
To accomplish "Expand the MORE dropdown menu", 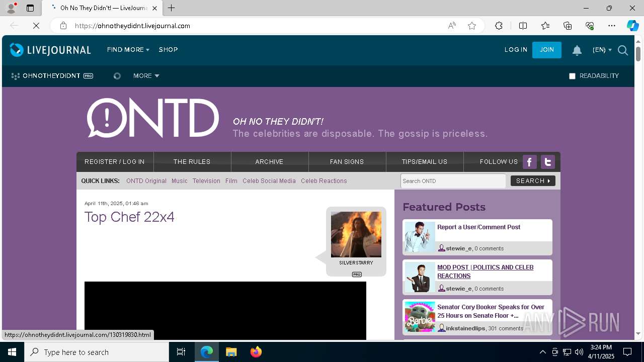I will (x=146, y=76).
